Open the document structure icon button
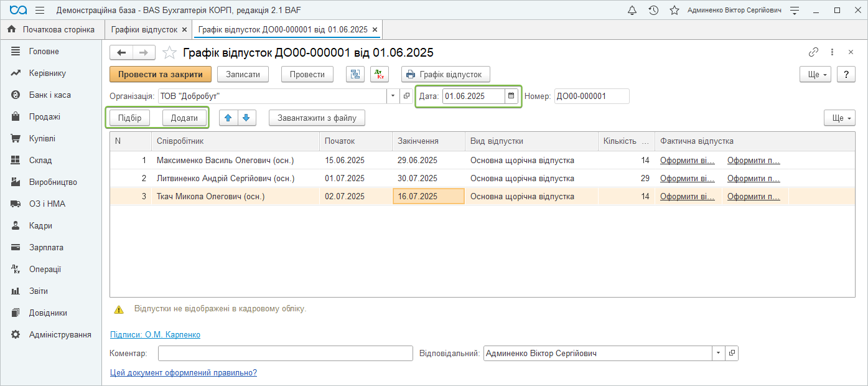The height and width of the screenshot is (386, 868). coord(355,74)
